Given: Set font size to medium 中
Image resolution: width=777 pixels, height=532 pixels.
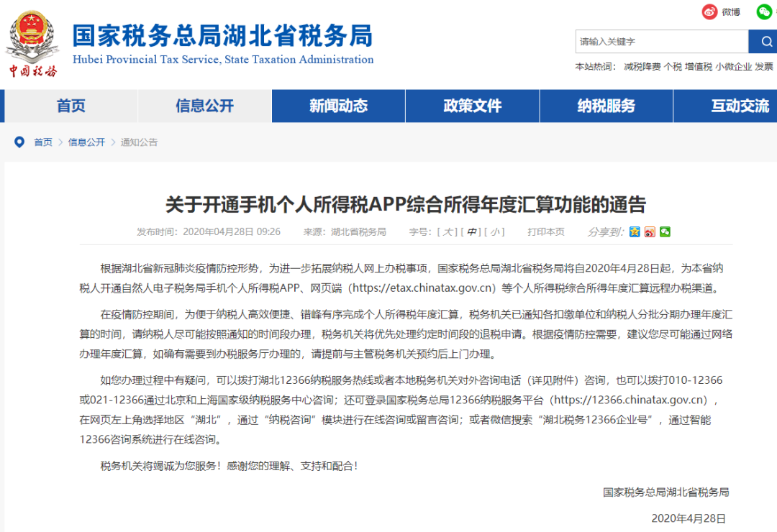Looking at the screenshot, I should 472,231.
